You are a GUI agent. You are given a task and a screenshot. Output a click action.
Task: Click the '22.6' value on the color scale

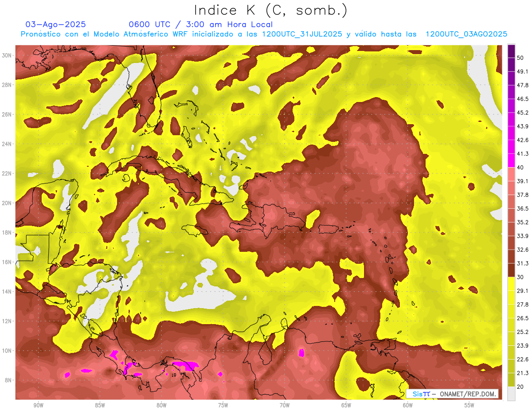coord(522,360)
